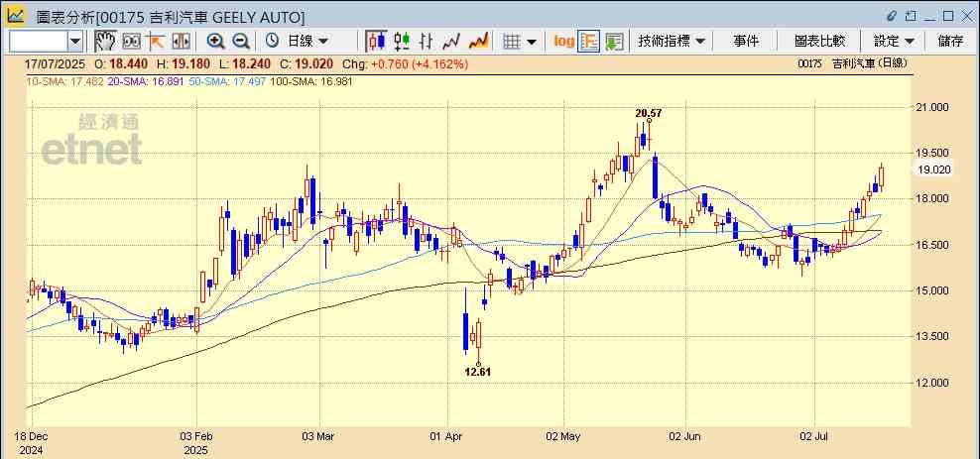Select the filled candlestick chart type
Screen dimensions: 980x459
tap(376, 42)
